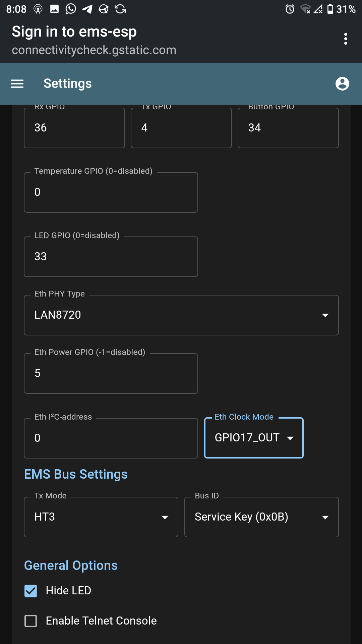Open the Telegram notification icon

pyautogui.click(x=86, y=9)
